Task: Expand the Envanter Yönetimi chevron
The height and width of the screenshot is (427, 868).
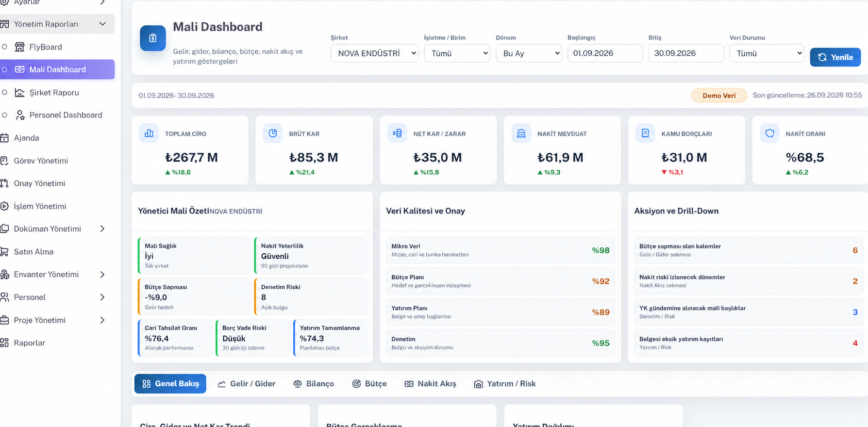Action: pos(102,275)
